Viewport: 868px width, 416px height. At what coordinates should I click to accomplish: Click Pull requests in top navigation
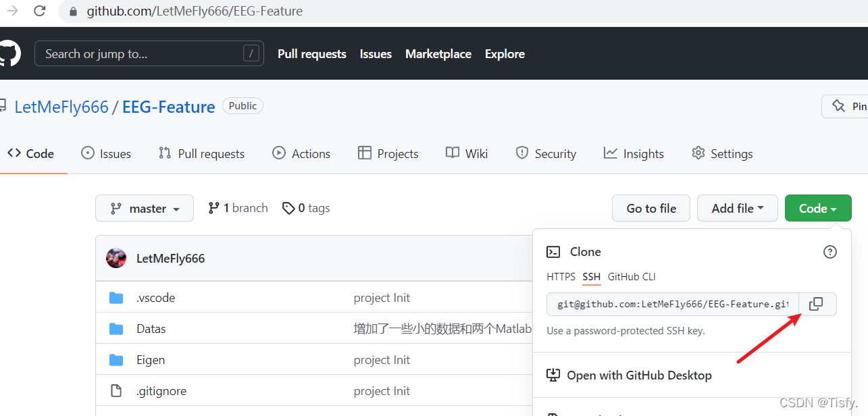click(312, 54)
